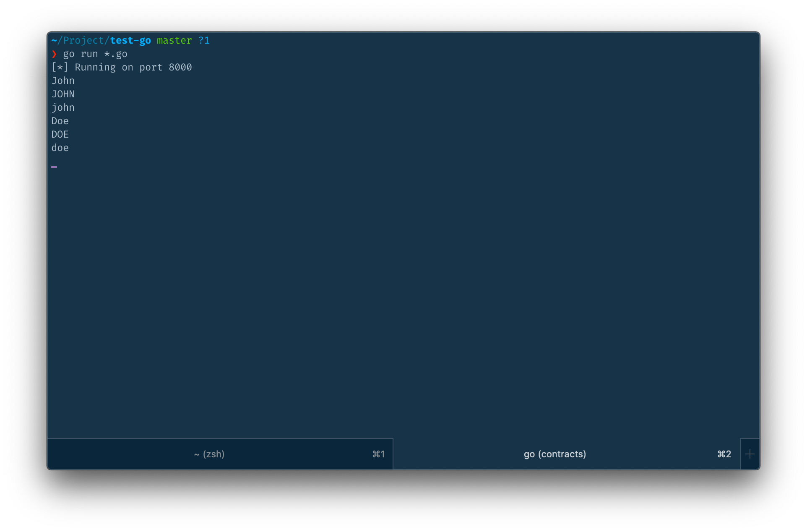807x532 pixels.
Task: Click the red prompt arrow symbol
Action: point(54,54)
